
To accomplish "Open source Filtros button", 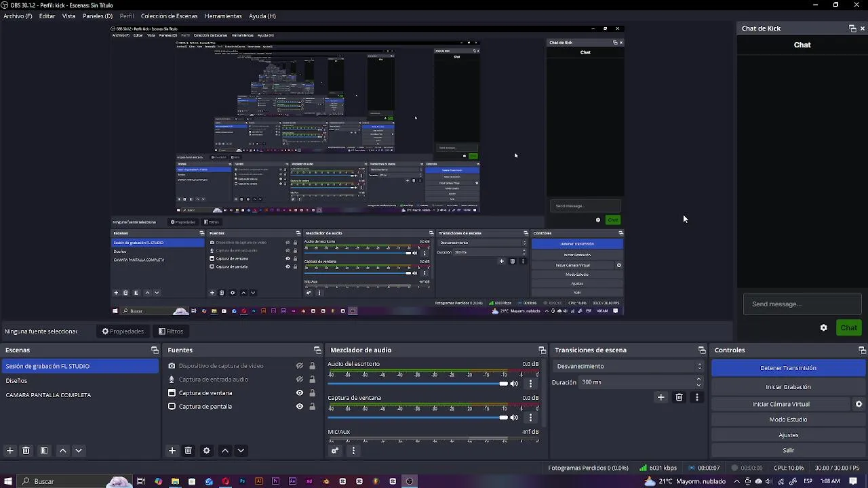I will click(x=170, y=331).
